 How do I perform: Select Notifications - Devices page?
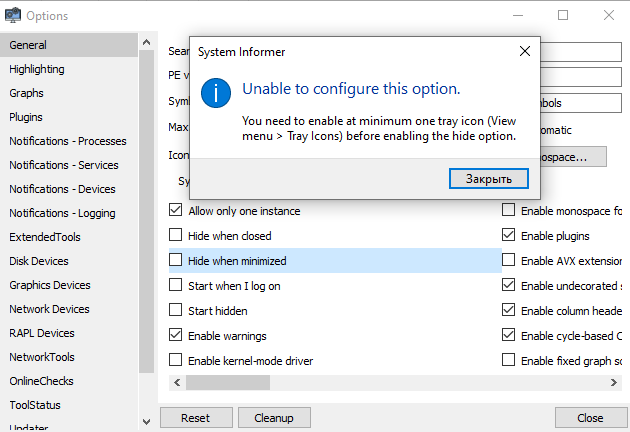(x=69, y=189)
